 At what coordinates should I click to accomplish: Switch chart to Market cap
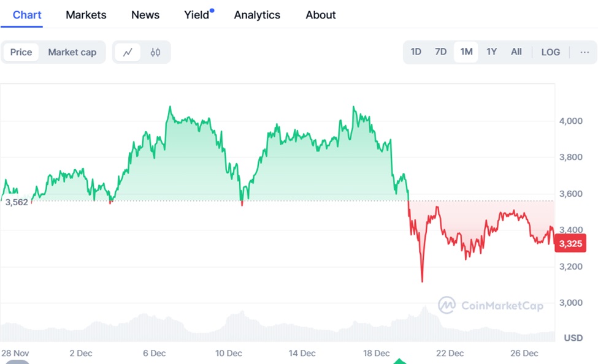[x=72, y=52]
